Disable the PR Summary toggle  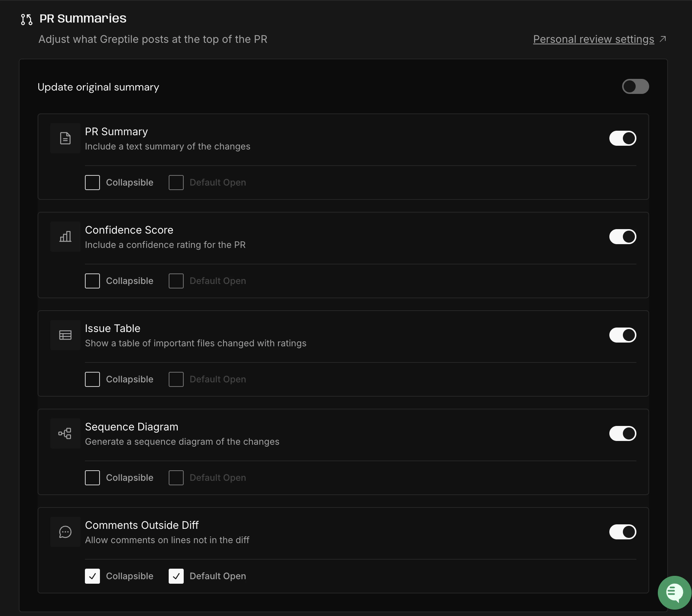pyautogui.click(x=622, y=138)
